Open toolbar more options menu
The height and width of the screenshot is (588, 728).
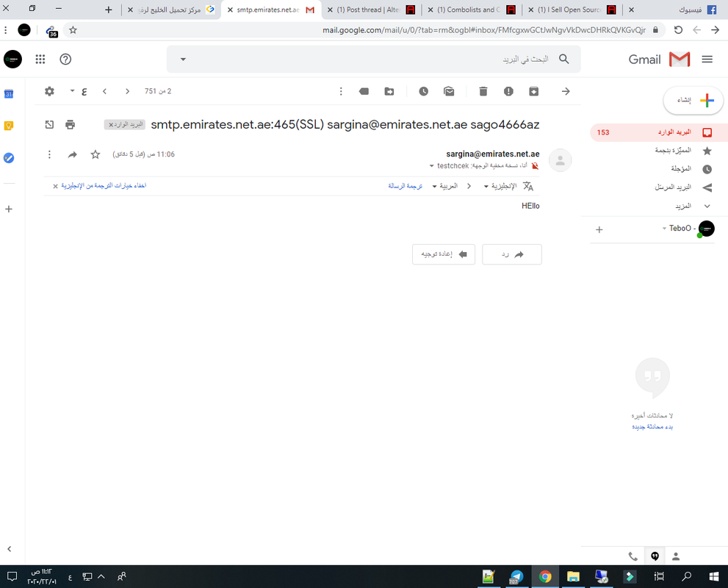(x=341, y=91)
